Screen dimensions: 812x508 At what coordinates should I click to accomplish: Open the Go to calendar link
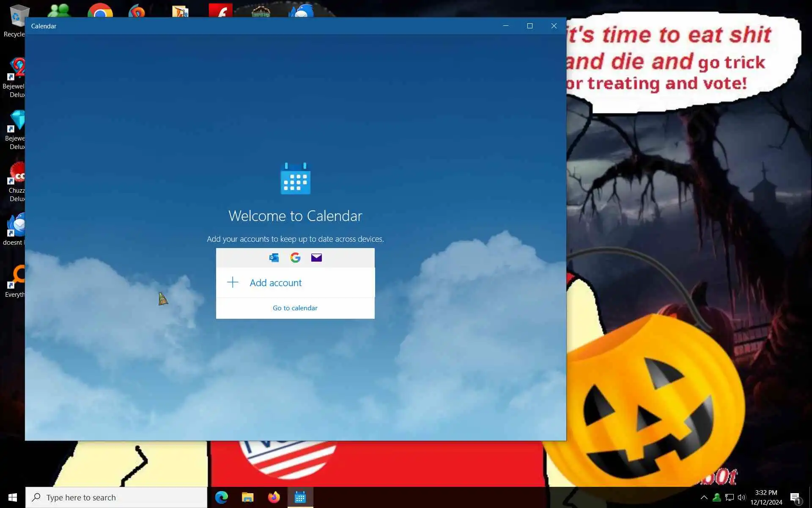[x=295, y=308]
